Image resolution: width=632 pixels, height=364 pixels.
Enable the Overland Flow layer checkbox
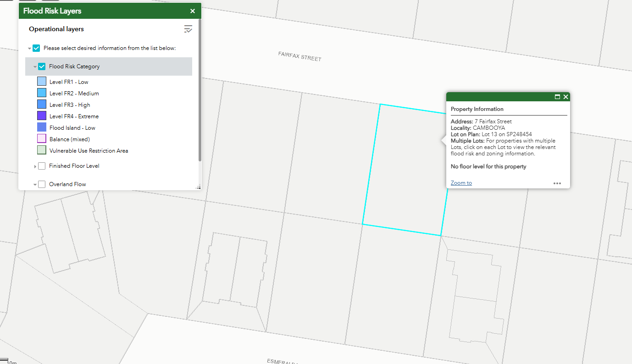(x=42, y=184)
